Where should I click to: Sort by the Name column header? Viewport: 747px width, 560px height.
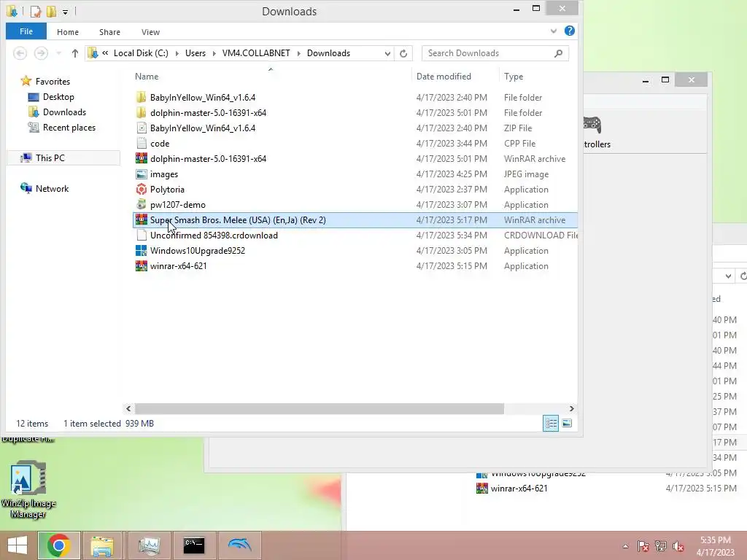(x=146, y=76)
